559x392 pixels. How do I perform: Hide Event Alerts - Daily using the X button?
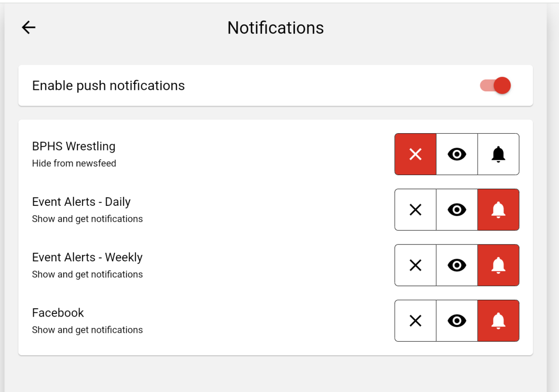[x=415, y=210]
